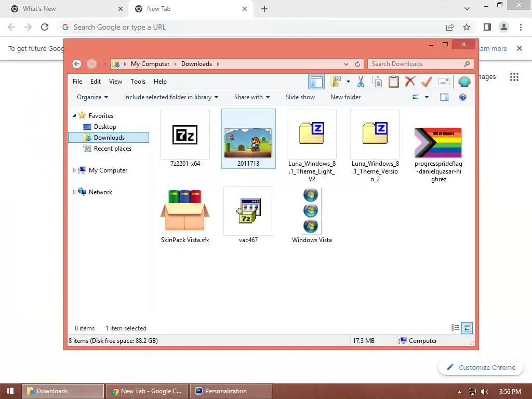
Task: Open Include selected folder in library dropdown
Action: click(x=171, y=97)
